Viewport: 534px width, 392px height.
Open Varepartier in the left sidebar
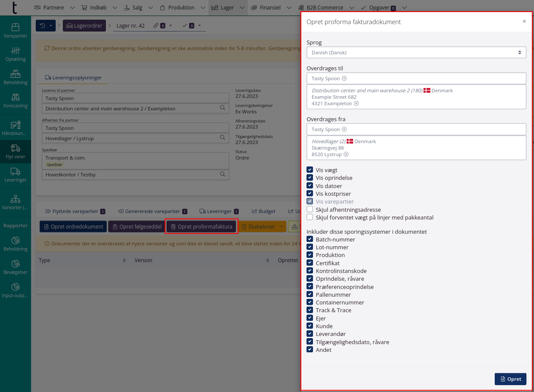[x=16, y=30]
